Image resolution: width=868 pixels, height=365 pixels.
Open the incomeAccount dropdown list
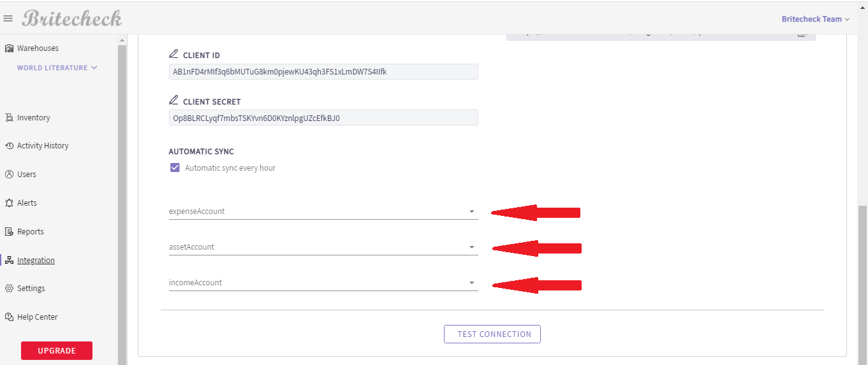471,283
